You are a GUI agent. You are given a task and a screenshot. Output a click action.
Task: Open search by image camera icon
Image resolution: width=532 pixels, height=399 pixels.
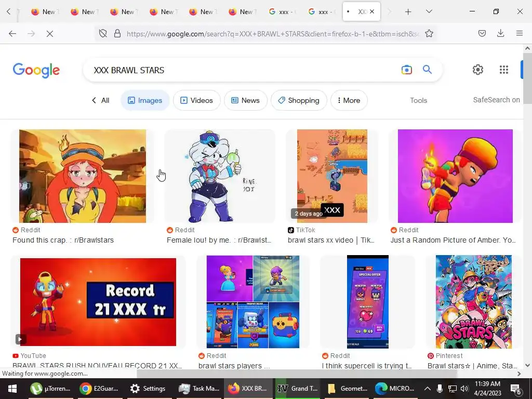[x=406, y=70]
